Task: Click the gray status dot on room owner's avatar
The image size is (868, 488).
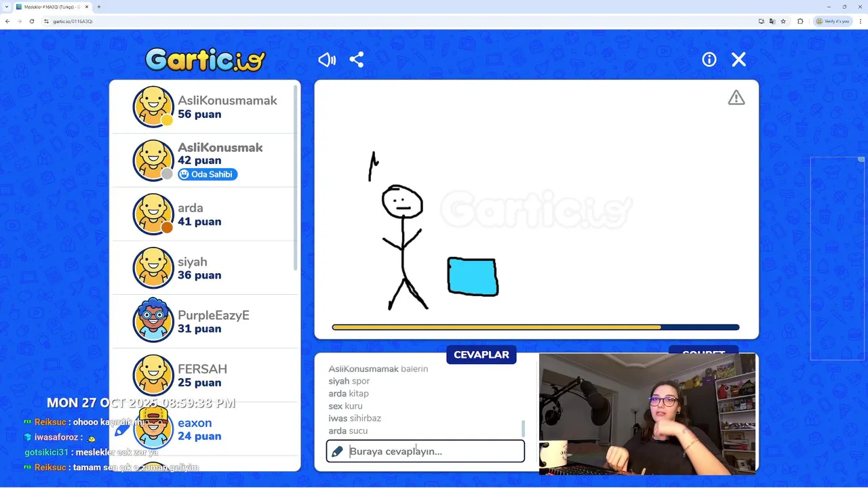Action: 167,175
